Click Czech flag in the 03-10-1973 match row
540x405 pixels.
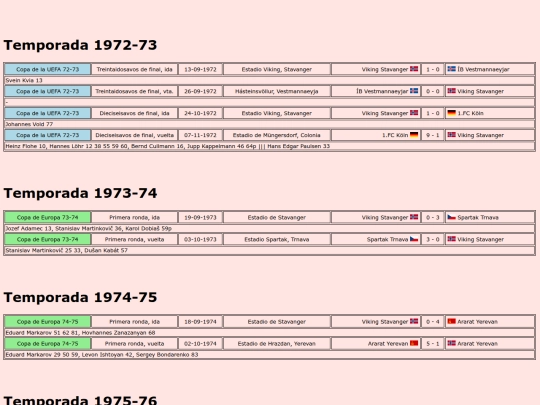click(x=414, y=239)
